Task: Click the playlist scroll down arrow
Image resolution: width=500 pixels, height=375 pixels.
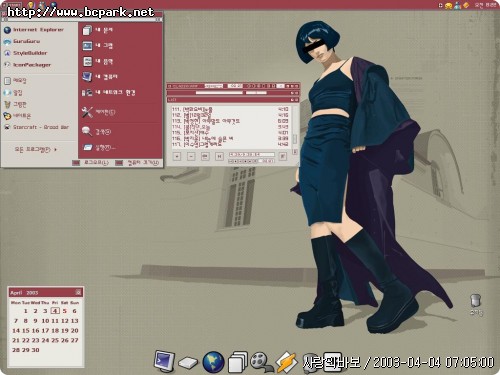Action: pyautogui.click(x=295, y=152)
